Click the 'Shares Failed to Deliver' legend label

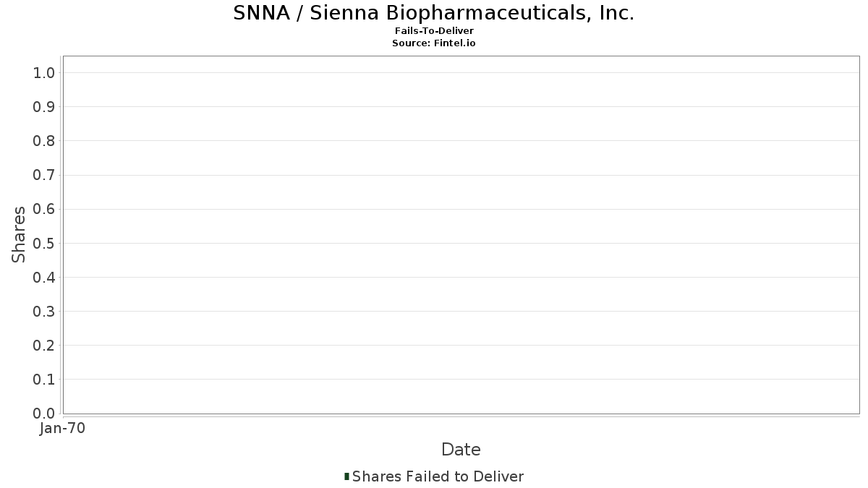pos(438,476)
